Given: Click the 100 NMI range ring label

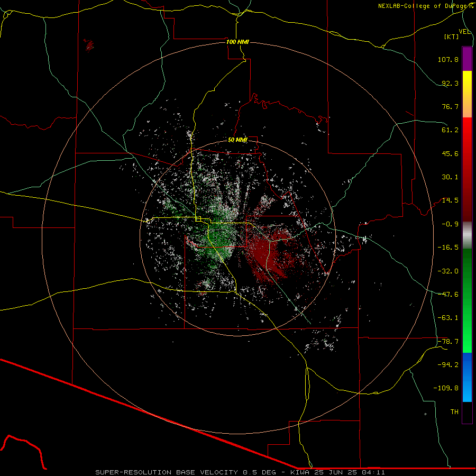Looking at the screenshot, I should (237, 42).
